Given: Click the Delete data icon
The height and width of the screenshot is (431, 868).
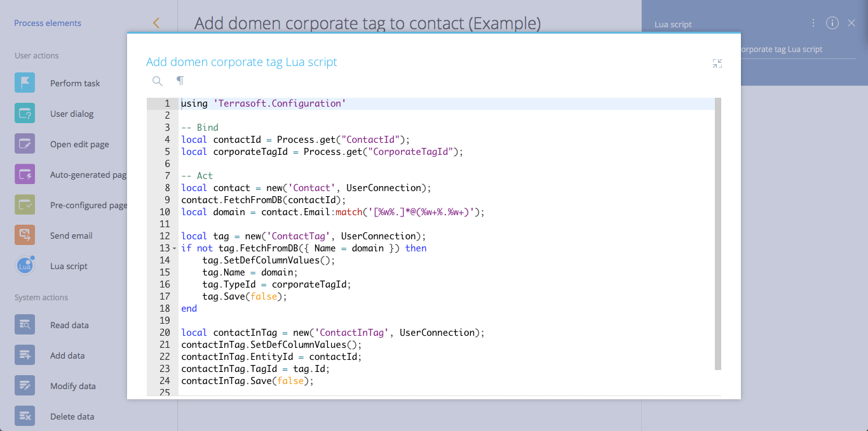Looking at the screenshot, I should [25, 416].
